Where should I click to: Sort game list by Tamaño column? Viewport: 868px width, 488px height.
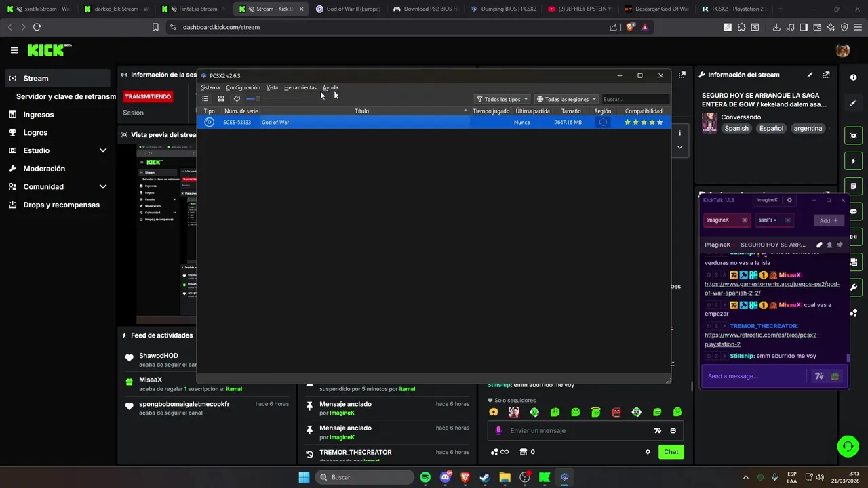pos(571,110)
